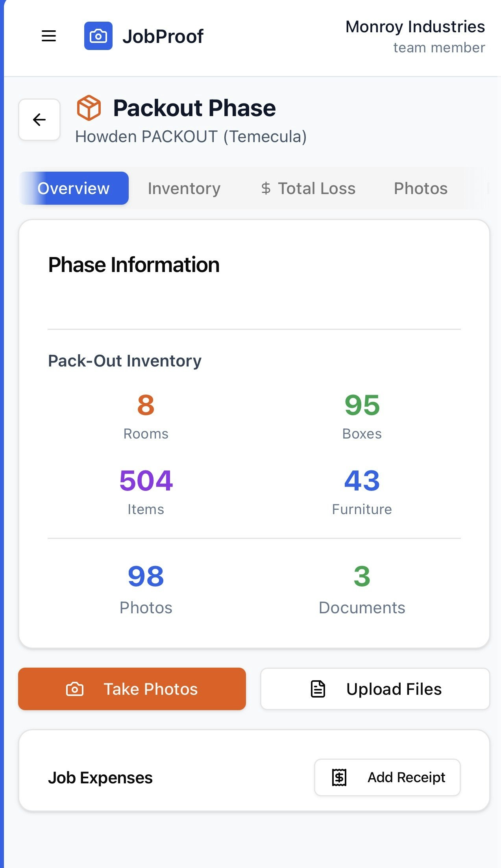Click the JobProof camera logo
This screenshot has height=868, width=501.
[98, 36]
